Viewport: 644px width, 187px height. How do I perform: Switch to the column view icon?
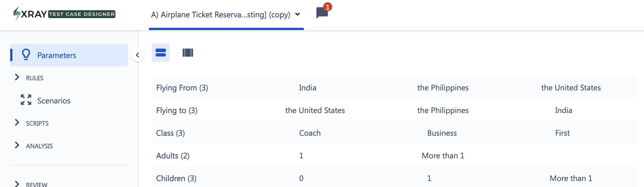(x=188, y=53)
